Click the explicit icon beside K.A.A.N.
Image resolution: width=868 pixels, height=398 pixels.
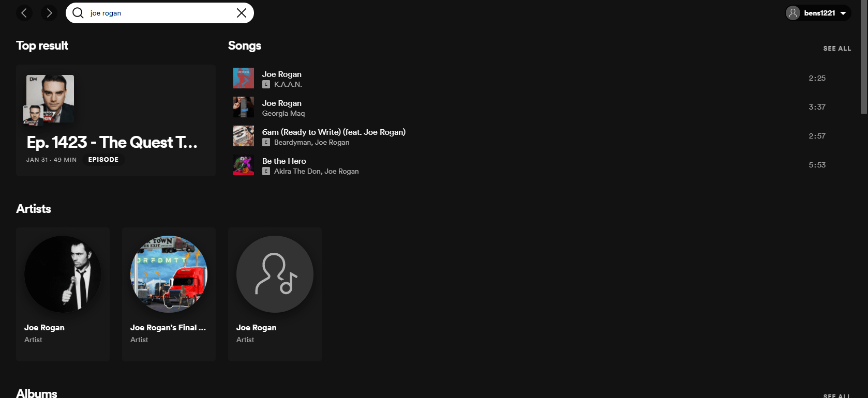(x=266, y=84)
